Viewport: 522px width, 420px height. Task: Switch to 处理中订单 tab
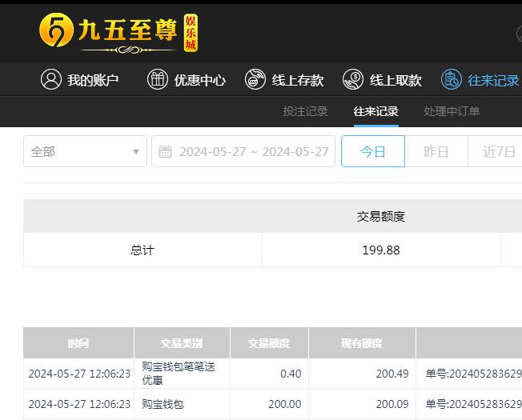[452, 111]
